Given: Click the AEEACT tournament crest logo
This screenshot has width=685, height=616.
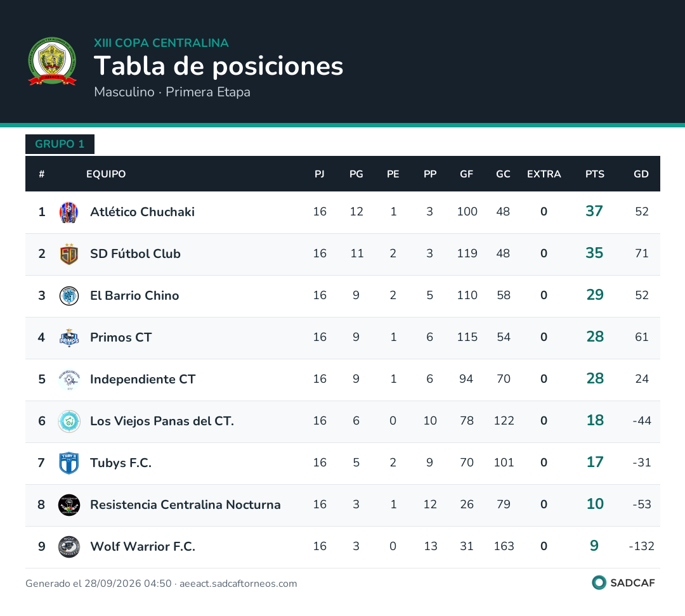Looking at the screenshot, I should coord(52,61).
